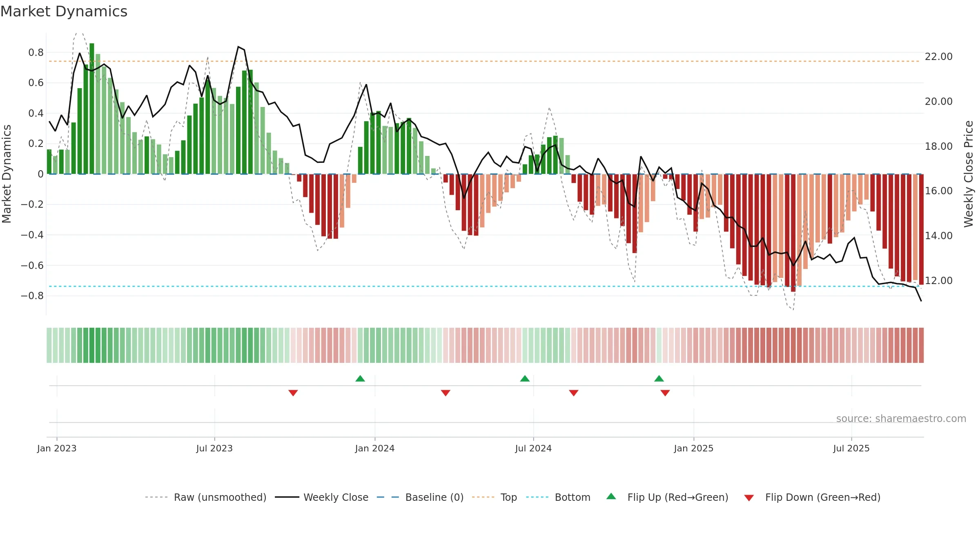Click the 0.2 dynamics axis label

click(x=36, y=144)
